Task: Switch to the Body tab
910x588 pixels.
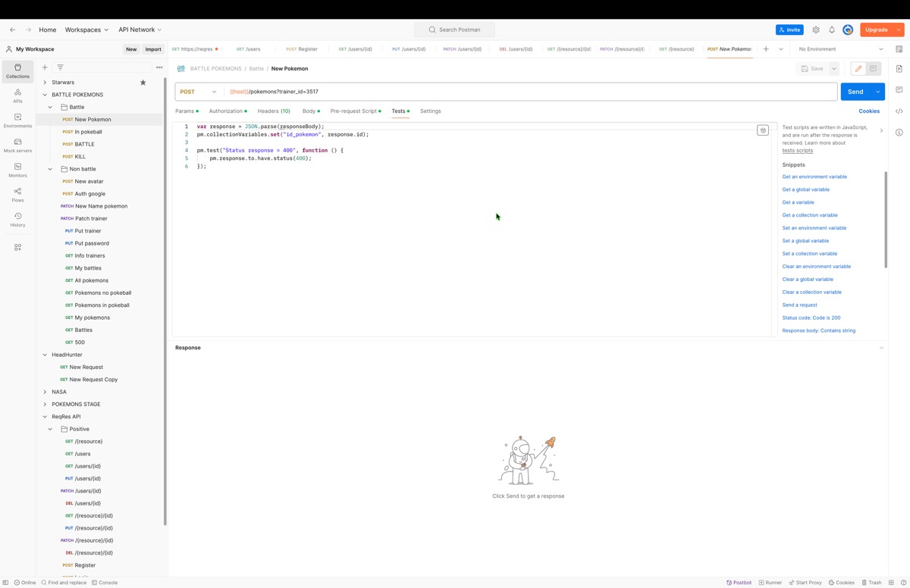Action: (311, 111)
